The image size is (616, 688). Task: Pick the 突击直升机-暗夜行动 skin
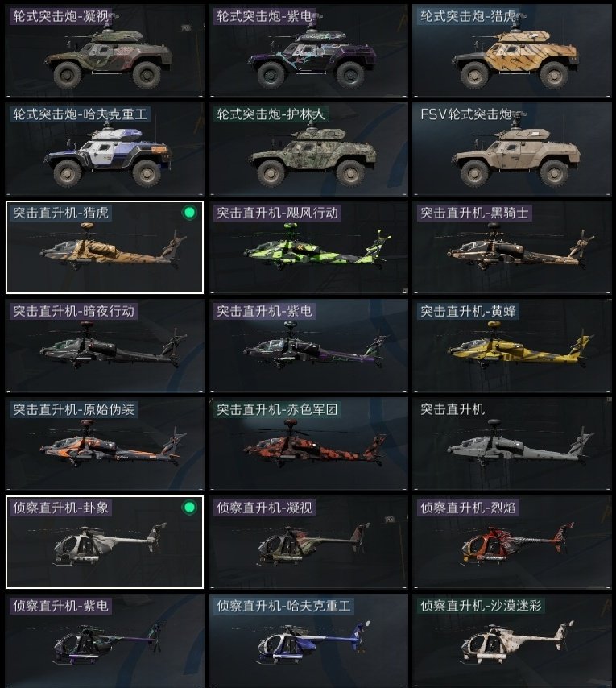(105, 346)
